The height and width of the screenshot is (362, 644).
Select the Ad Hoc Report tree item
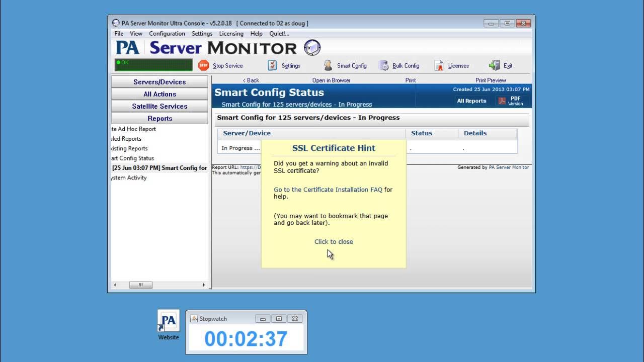coord(133,129)
